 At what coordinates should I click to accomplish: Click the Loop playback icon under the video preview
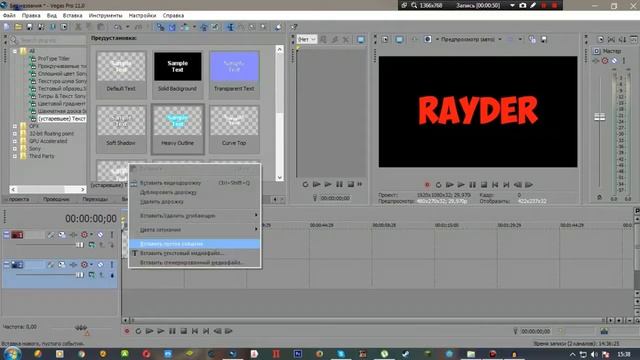[x=438, y=185]
